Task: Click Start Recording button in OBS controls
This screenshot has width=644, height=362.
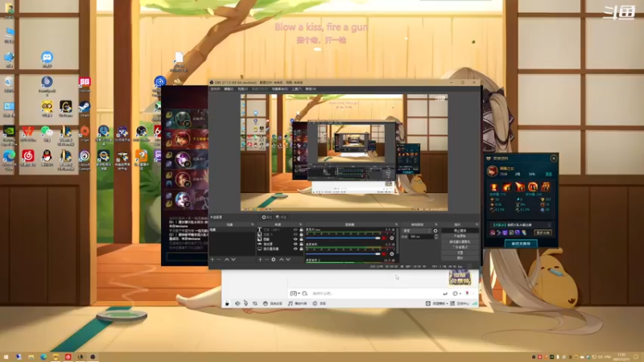Action: point(460,236)
